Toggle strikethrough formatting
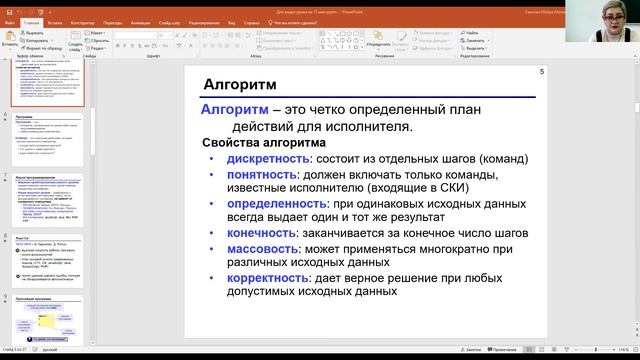 tap(147, 46)
